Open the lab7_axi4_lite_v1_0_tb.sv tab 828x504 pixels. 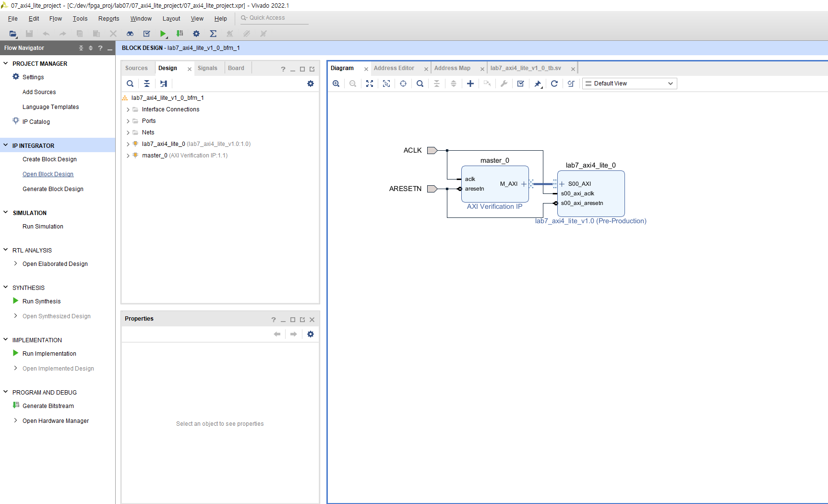click(526, 68)
